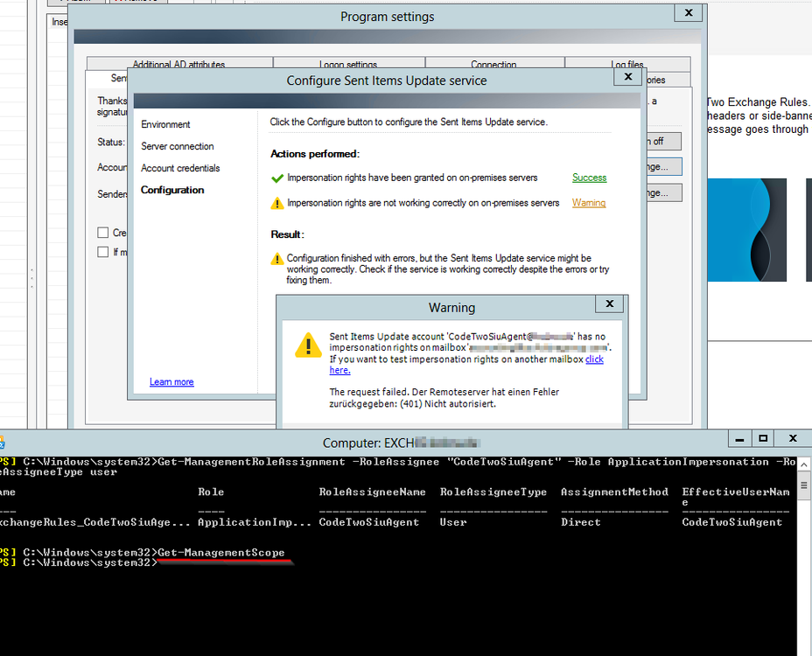Switch to the Logon settings tab

point(348,65)
